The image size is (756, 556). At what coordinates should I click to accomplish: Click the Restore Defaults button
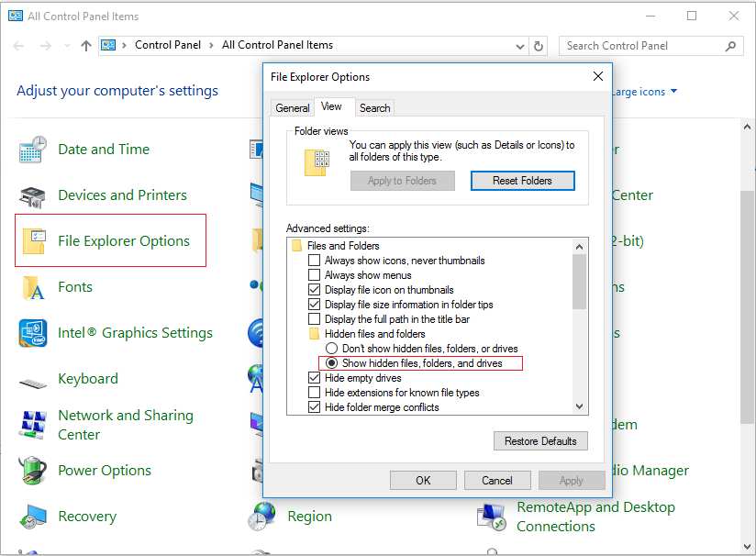pyautogui.click(x=540, y=441)
